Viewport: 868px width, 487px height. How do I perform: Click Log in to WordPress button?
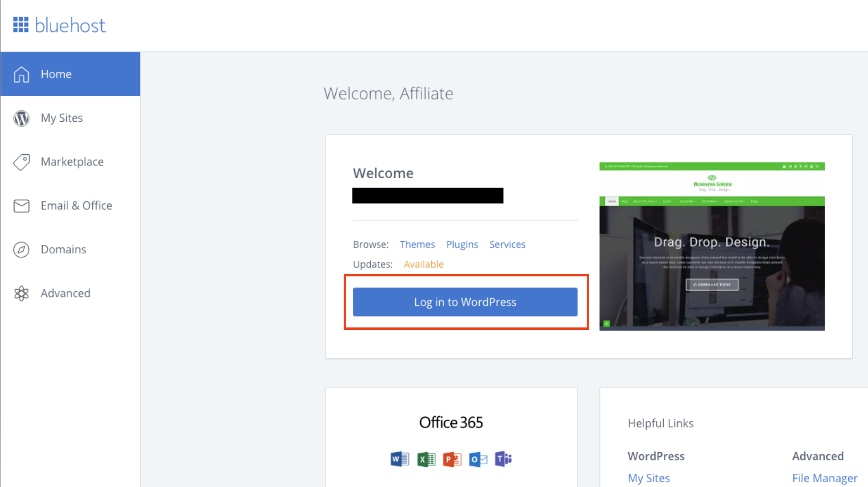coord(465,302)
